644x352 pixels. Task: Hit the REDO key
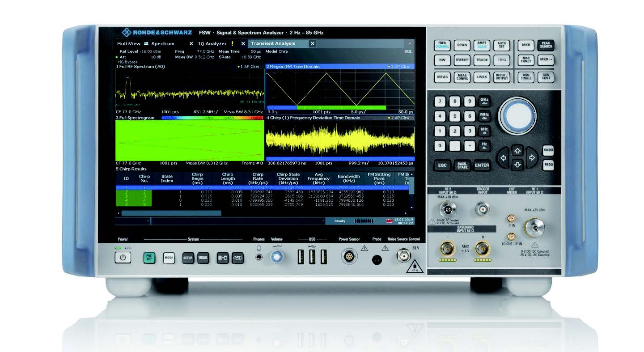548,165
